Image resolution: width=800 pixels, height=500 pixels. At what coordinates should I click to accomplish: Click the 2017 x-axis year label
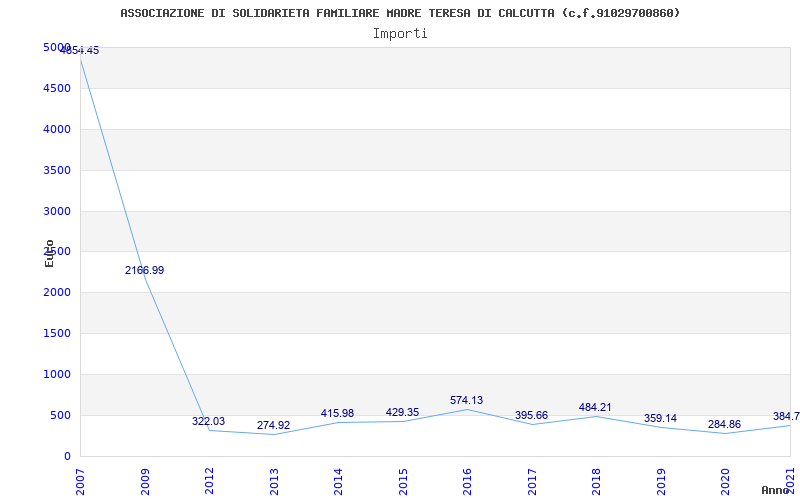point(532,482)
